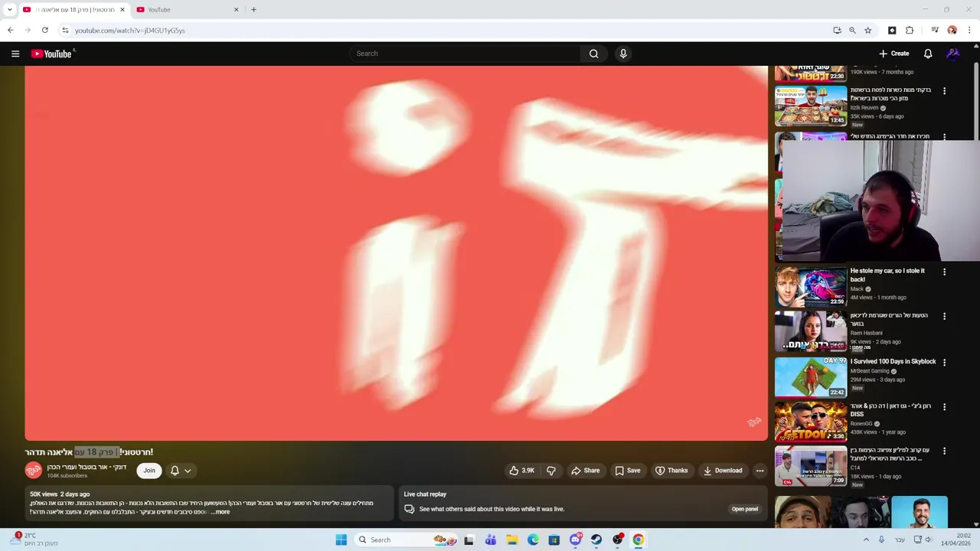The height and width of the screenshot is (551, 980).
Task: Open the weather widget on the taskbar
Action: coord(33,540)
